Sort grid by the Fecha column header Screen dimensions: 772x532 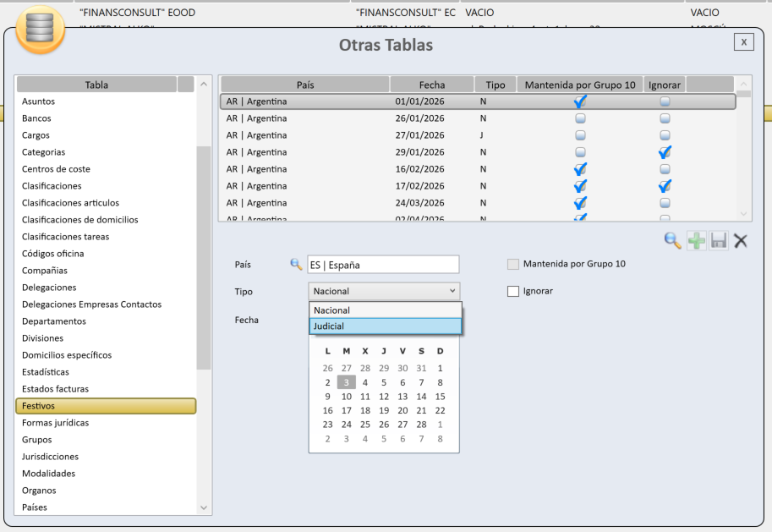pyautogui.click(x=431, y=85)
